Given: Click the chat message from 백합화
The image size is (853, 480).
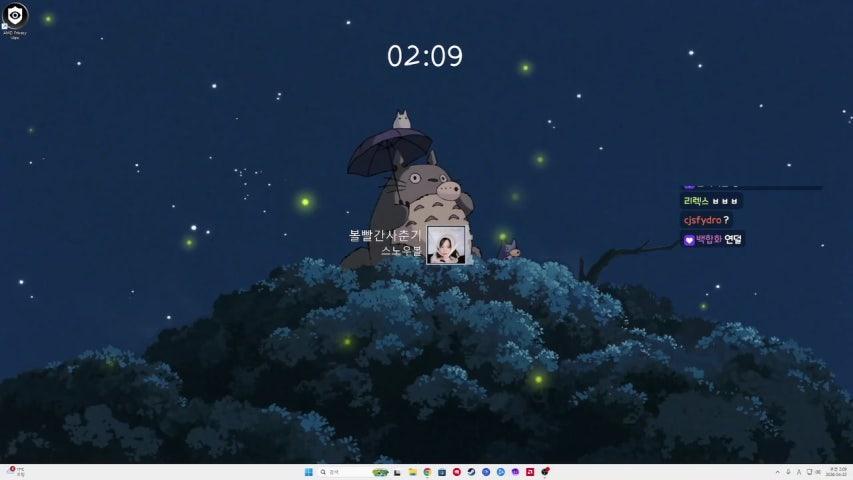Looking at the screenshot, I should point(712,239).
